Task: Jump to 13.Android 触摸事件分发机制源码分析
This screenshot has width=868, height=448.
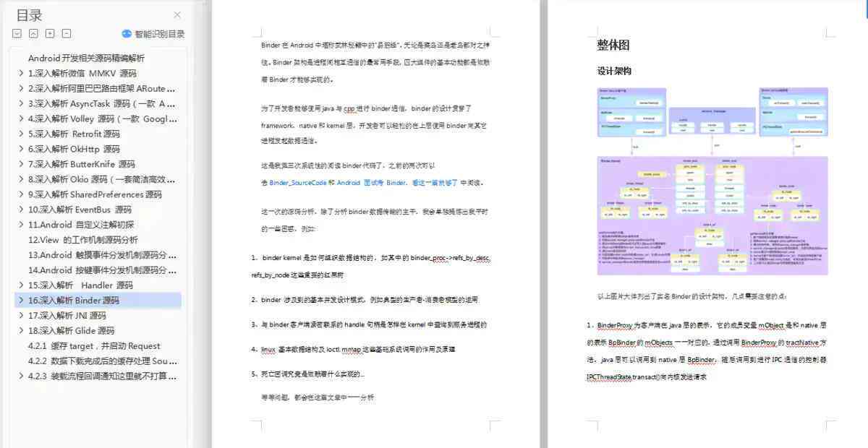Action: pos(102,255)
